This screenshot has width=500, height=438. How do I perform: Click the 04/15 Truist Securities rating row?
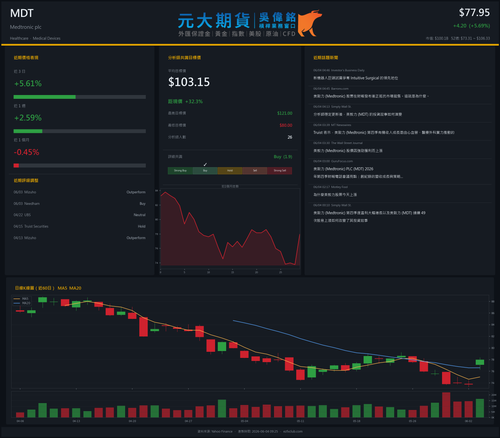[x=79, y=226]
